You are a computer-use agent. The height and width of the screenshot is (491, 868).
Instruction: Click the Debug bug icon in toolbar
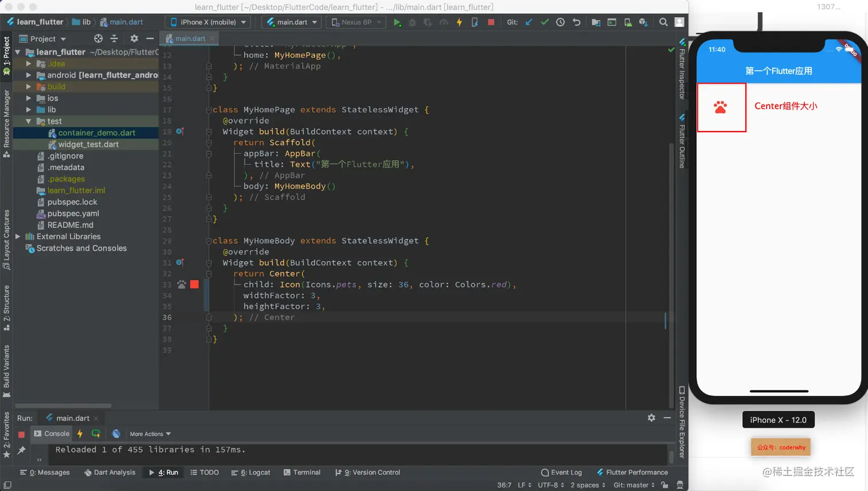tap(412, 22)
